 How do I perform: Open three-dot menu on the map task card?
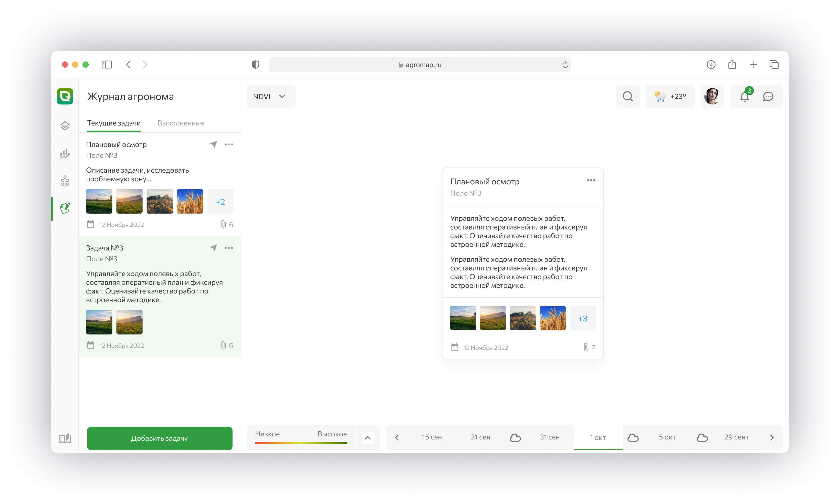pyautogui.click(x=591, y=180)
